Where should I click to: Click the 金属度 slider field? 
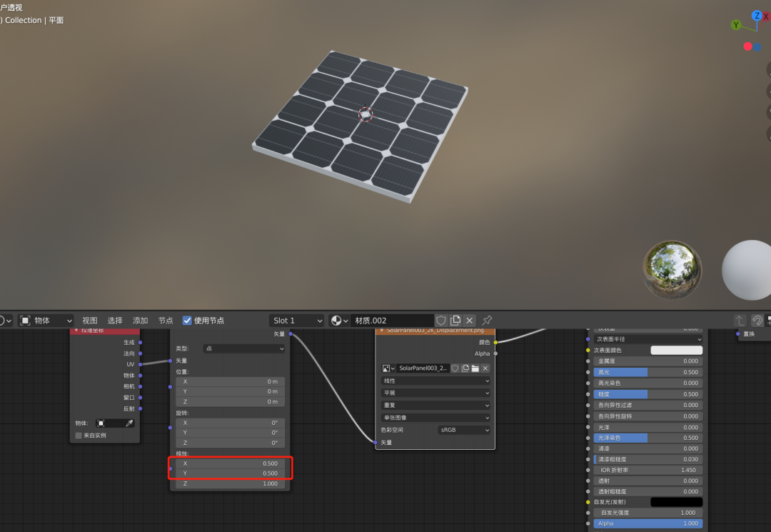(648, 361)
